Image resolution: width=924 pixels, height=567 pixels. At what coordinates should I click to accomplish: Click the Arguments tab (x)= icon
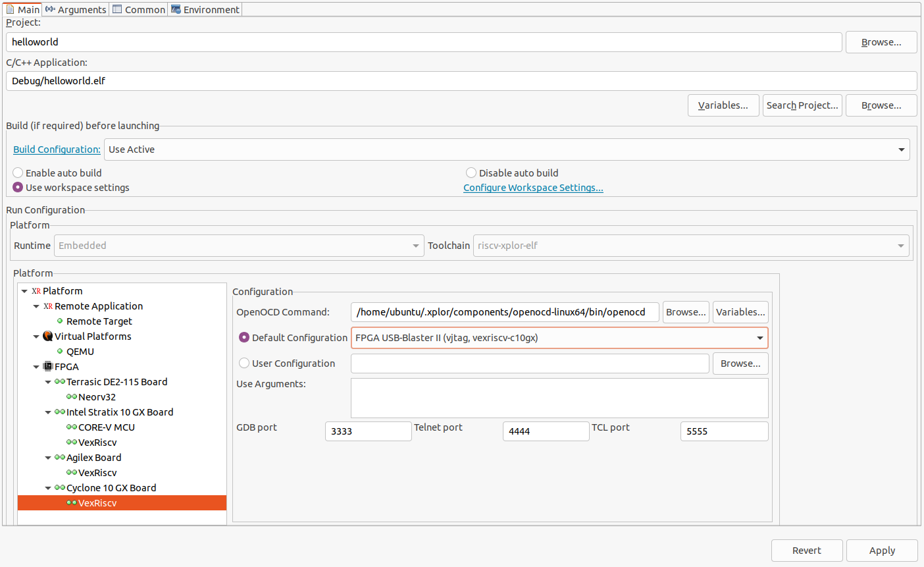tap(50, 9)
